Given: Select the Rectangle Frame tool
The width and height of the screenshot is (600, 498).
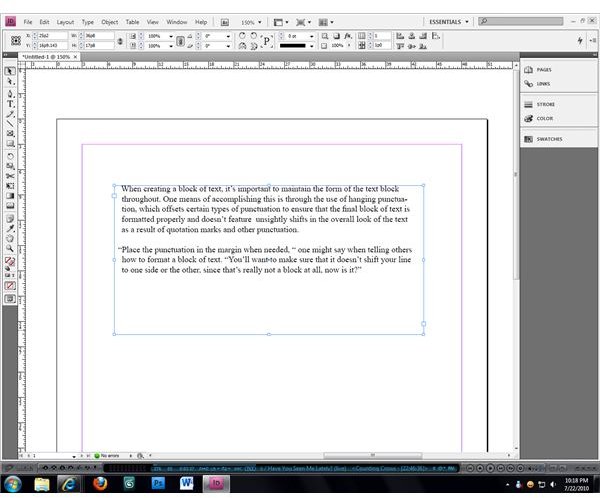Looking at the screenshot, I should coord(10,134).
